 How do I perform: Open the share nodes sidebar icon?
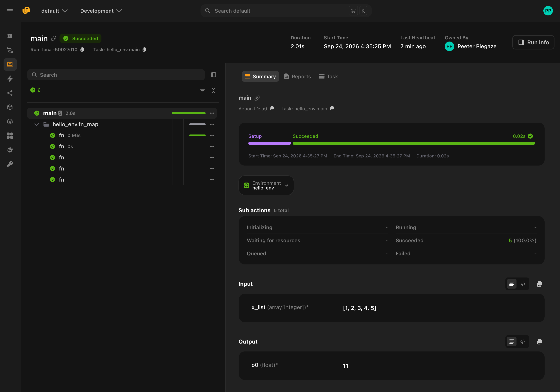10,93
